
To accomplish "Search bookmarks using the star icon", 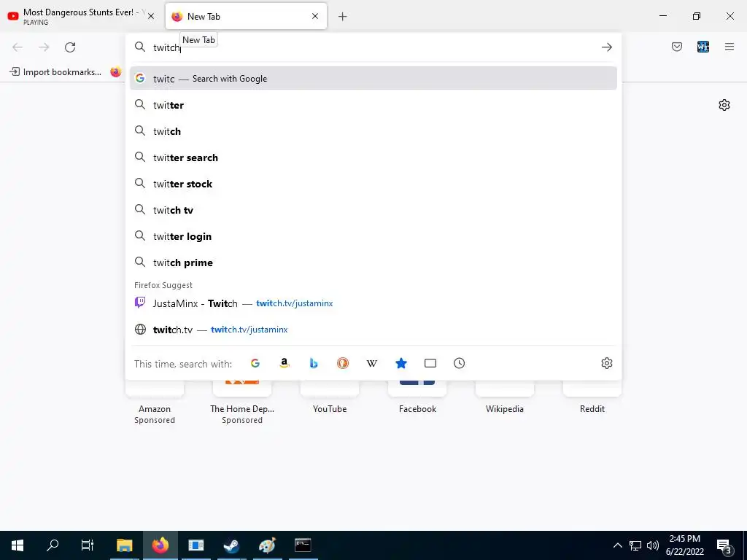I will pyautogui.click(x=401, y=363).
